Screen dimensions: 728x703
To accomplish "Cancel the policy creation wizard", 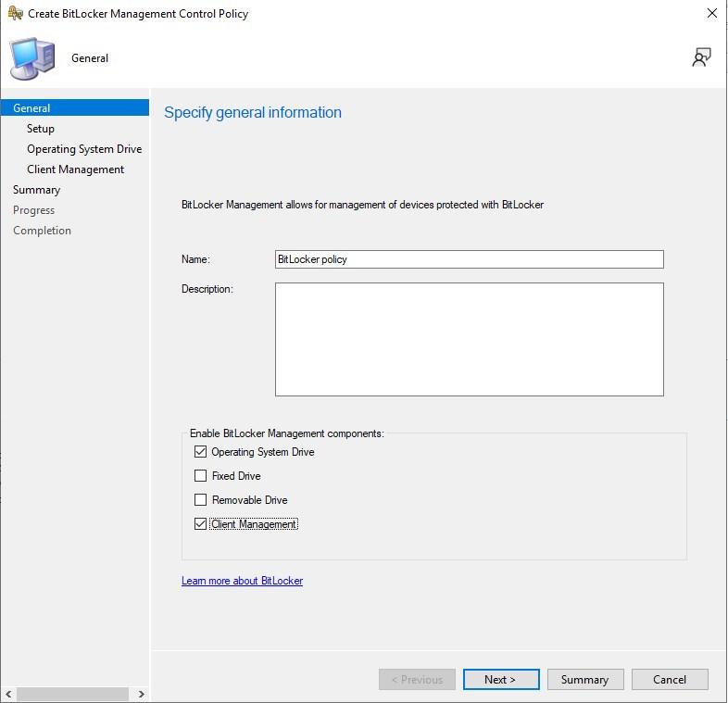I will (670, 679).
